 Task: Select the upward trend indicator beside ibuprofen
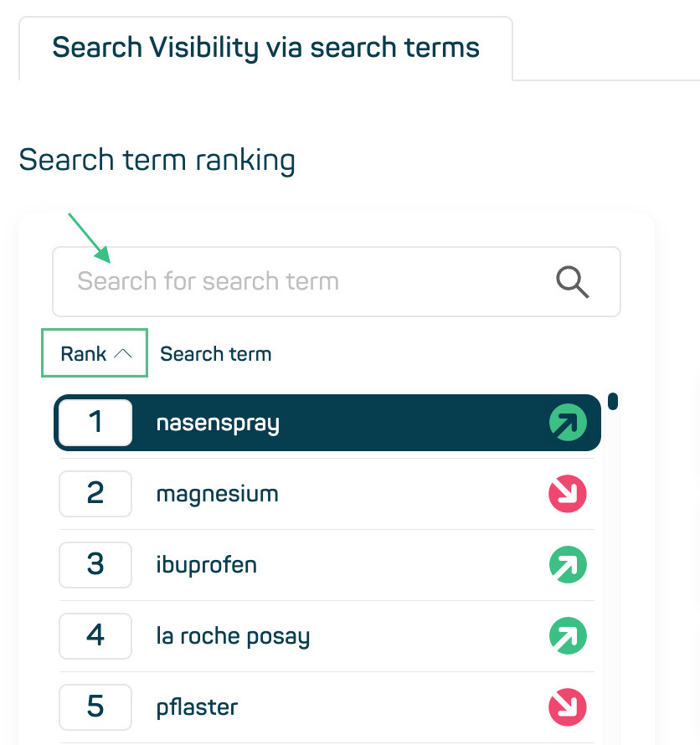pyautogui.click(x=568, y=565)
